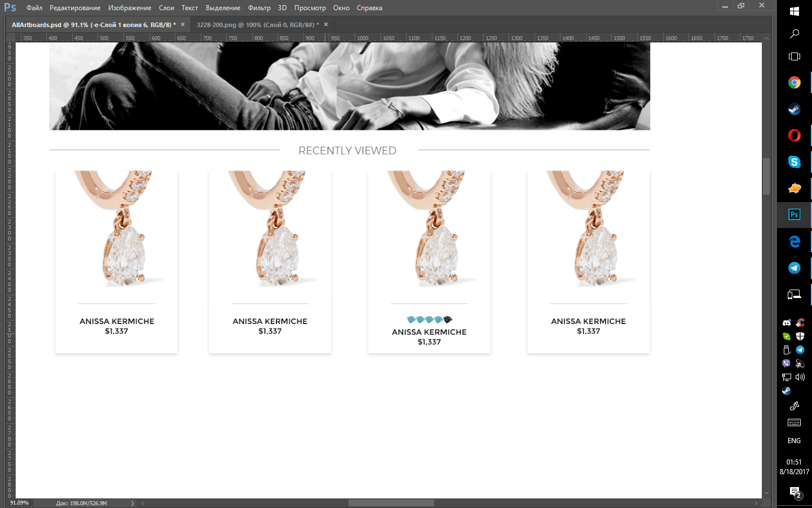Viewport: 812px width, 508px height.
Task: Open Task View in taskbar
Action: click(795, 56)
